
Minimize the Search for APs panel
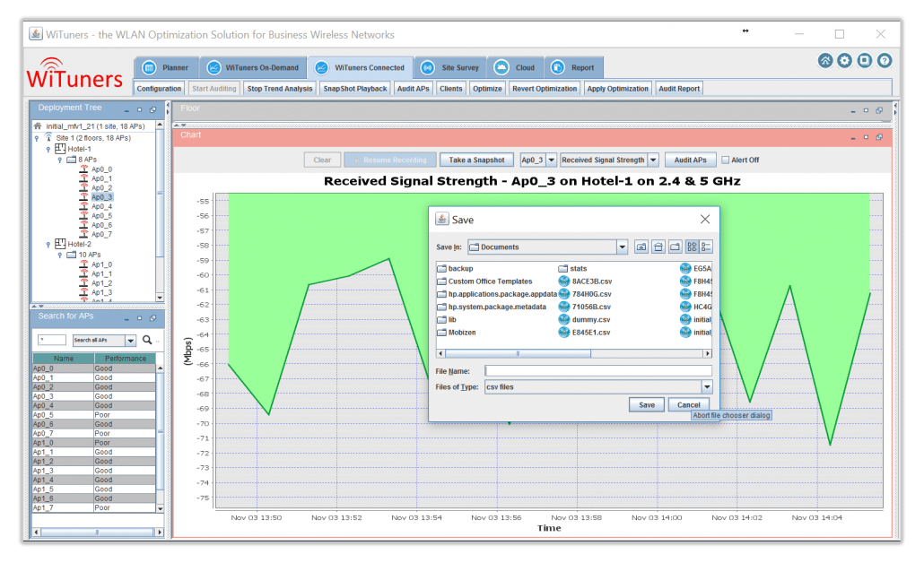[126, 318]
